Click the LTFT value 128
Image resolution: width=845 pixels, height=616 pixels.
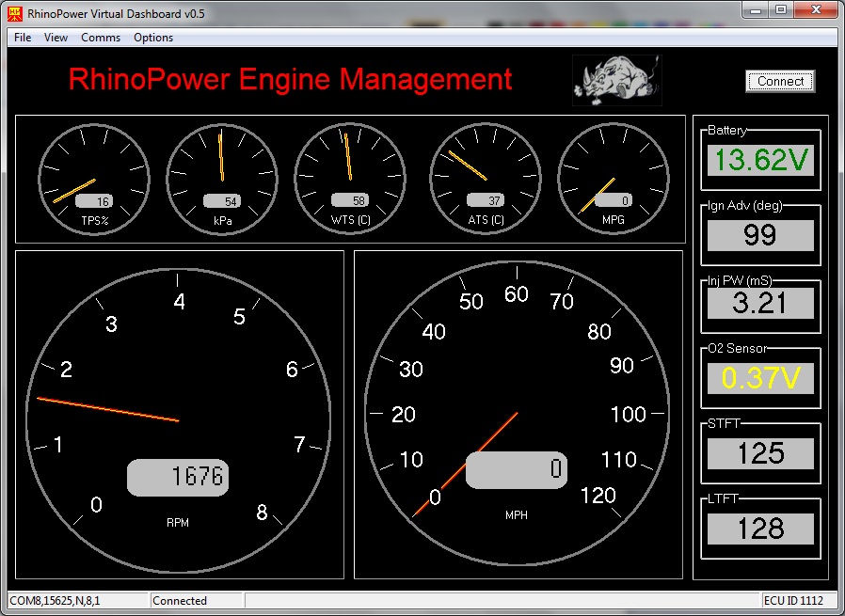pyautogui.click(x=760, y=529)
